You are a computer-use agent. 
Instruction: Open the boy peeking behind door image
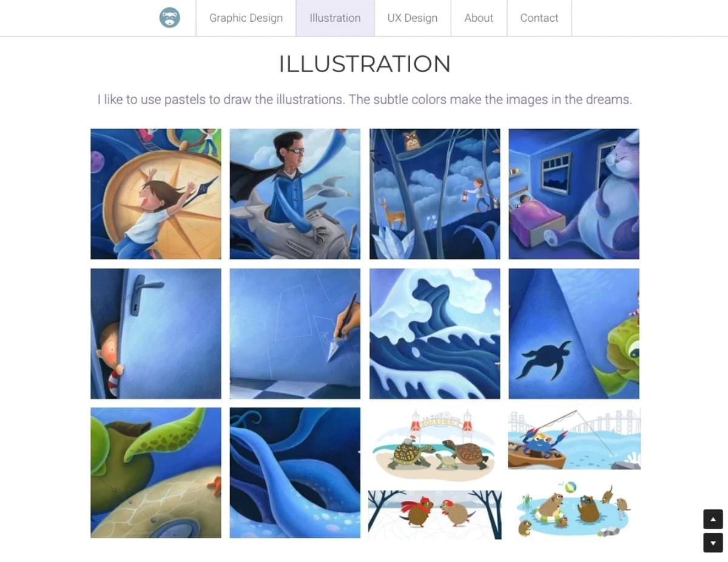(156, 333)
